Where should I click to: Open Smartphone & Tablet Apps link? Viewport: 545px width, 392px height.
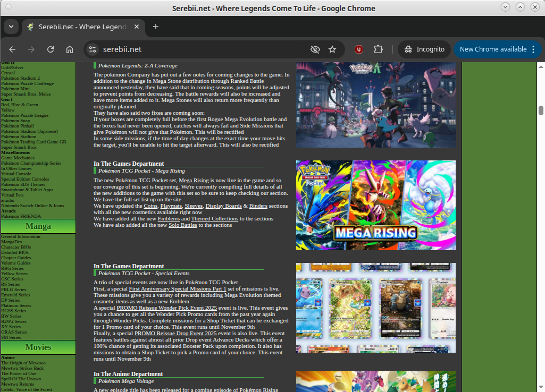click(27, 190)
